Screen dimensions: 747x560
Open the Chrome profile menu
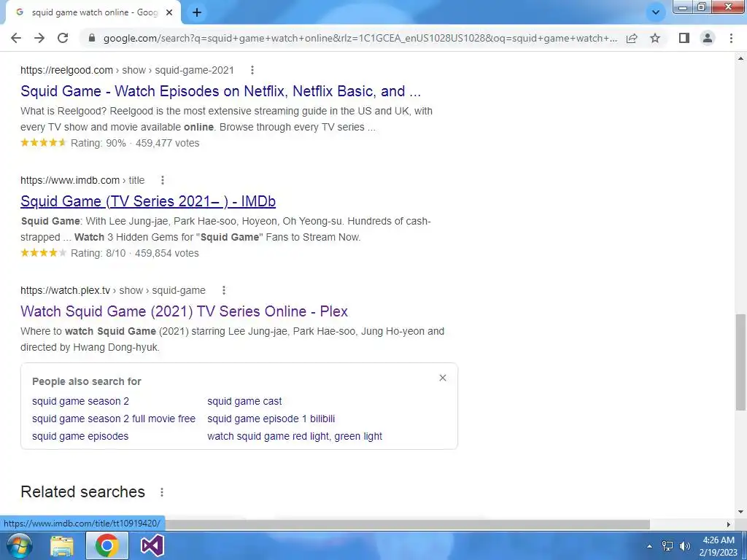pos(708,38)
